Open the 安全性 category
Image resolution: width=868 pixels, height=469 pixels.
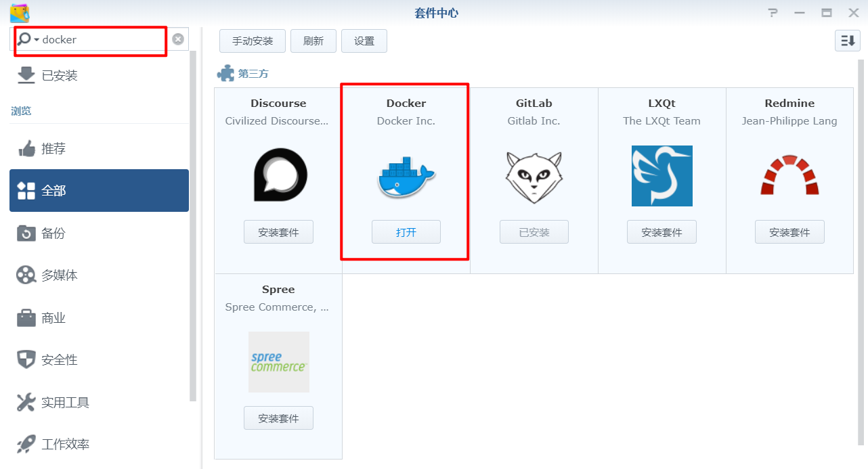pos(99,360)
